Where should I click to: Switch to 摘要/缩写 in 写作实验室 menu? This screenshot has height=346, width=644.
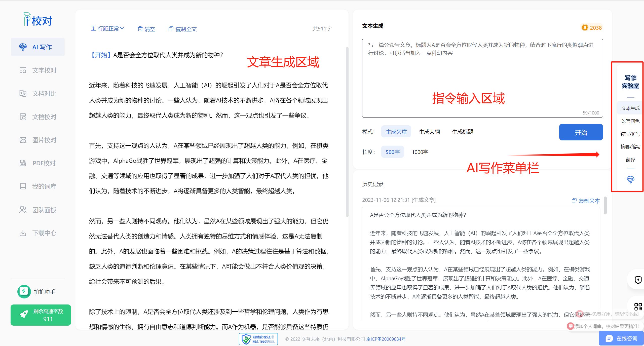(630, 147)
